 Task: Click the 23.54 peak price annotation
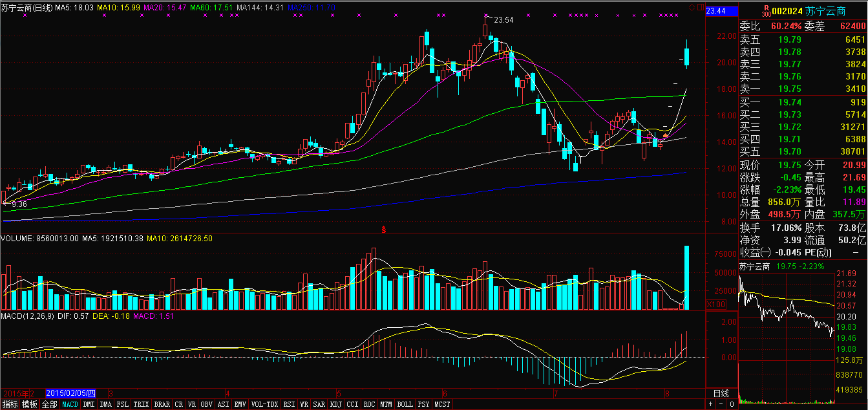coord(503,20)
